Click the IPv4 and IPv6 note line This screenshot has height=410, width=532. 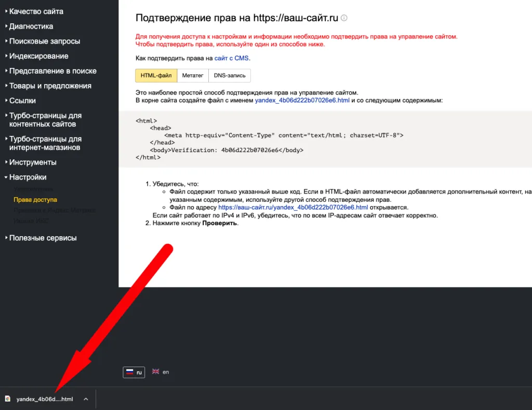(295, 215)
